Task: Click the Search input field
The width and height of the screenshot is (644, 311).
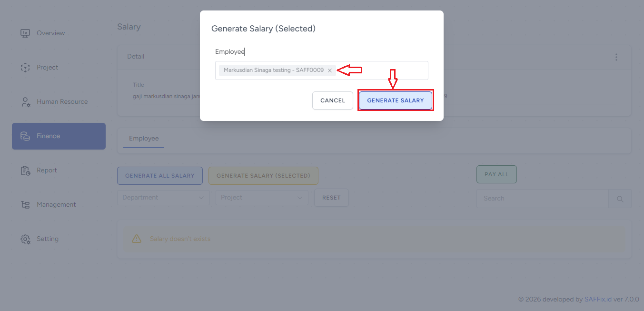Action: click(542, 199)
